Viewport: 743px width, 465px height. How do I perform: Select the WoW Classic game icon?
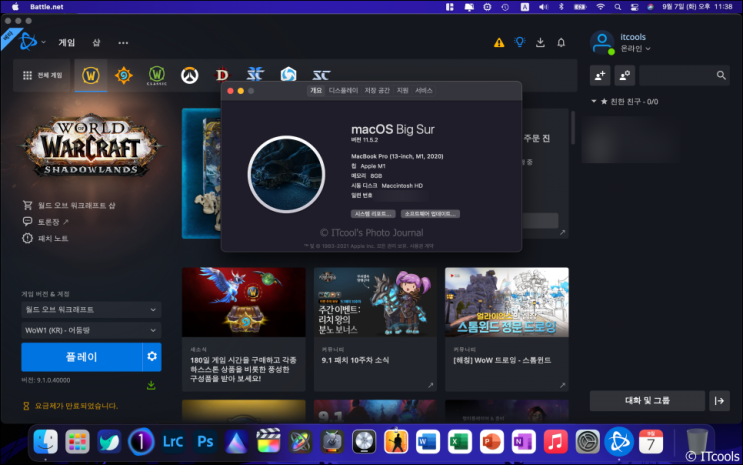point(157,75)
